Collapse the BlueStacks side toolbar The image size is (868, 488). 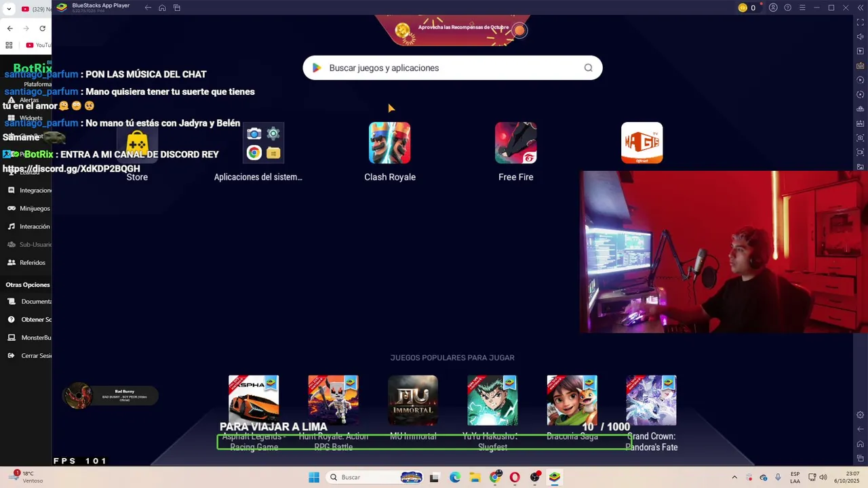point(860,7)
